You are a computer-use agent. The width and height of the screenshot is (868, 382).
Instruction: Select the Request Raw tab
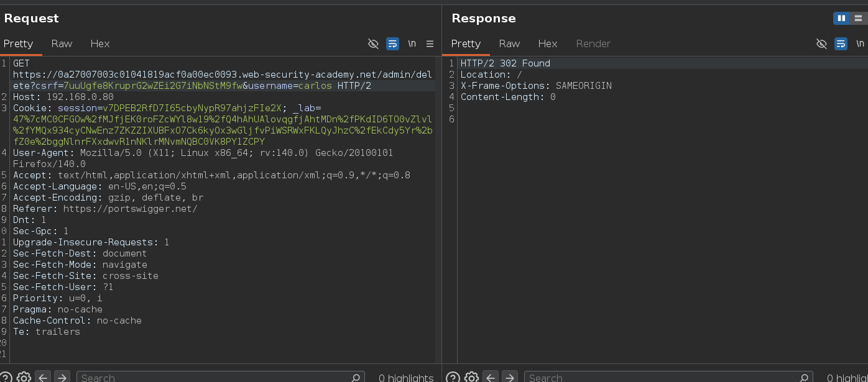62,43
